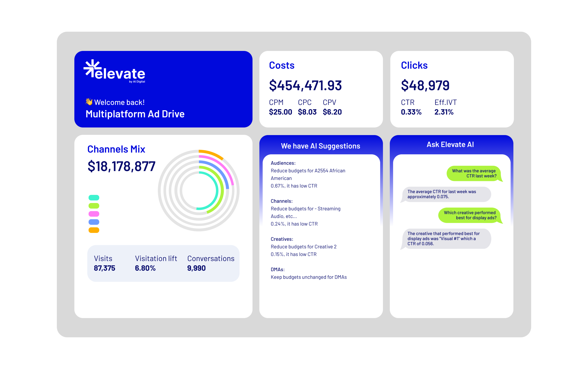Click the 'We have AI Suggestions' header
Viewport: 588px width, 369px height.
point(320,146)
